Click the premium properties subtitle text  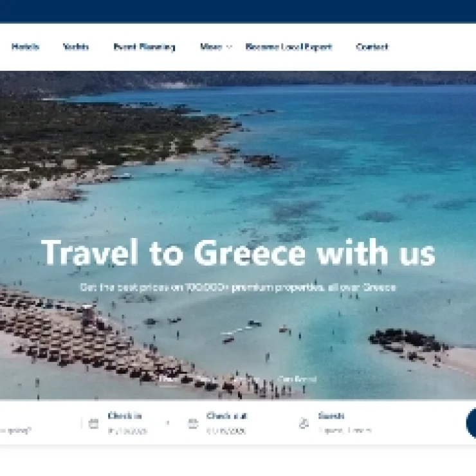238,287
